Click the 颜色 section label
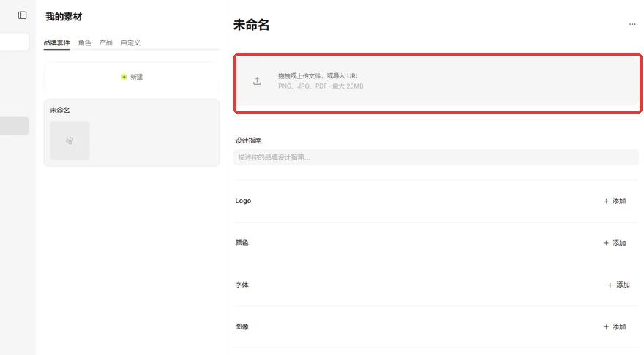Viewport: 644px width, 355px height. coord(242,242)
